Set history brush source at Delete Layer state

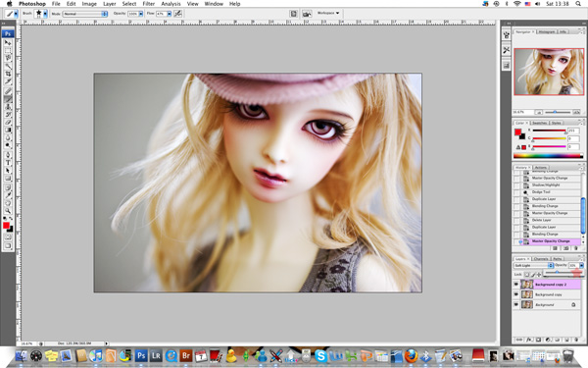[x=517, y=220]
